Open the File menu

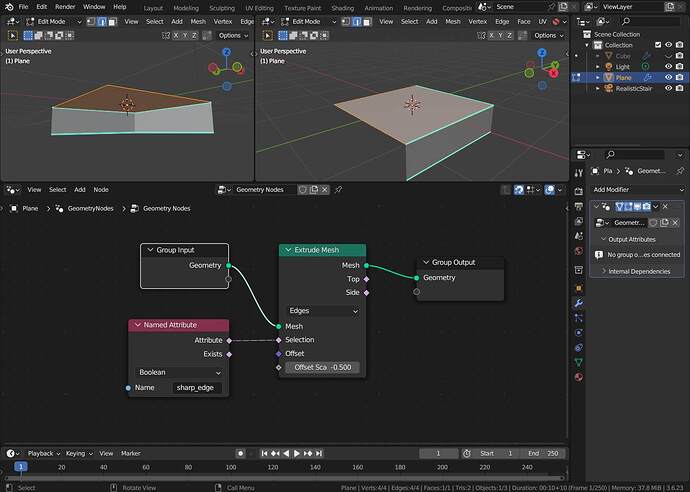point(23,7)
